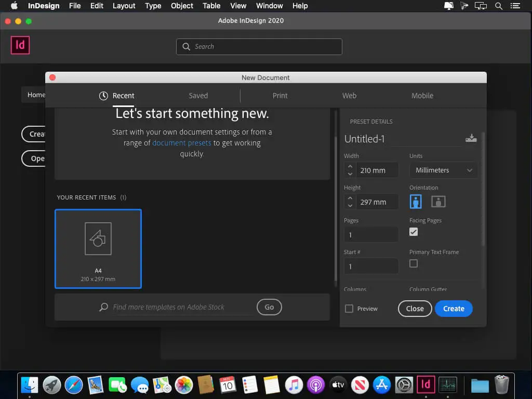
Task: Open InDesign from the Dock
Action: [425, 384]
